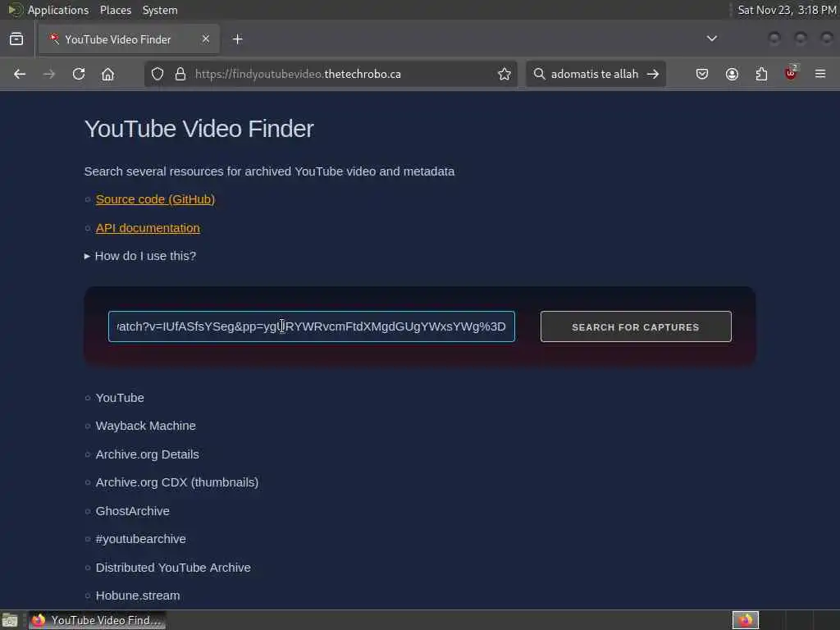Click the Hobune.stream entry
The height and width of the screenshot is (630, 840).
pos(138,596)
